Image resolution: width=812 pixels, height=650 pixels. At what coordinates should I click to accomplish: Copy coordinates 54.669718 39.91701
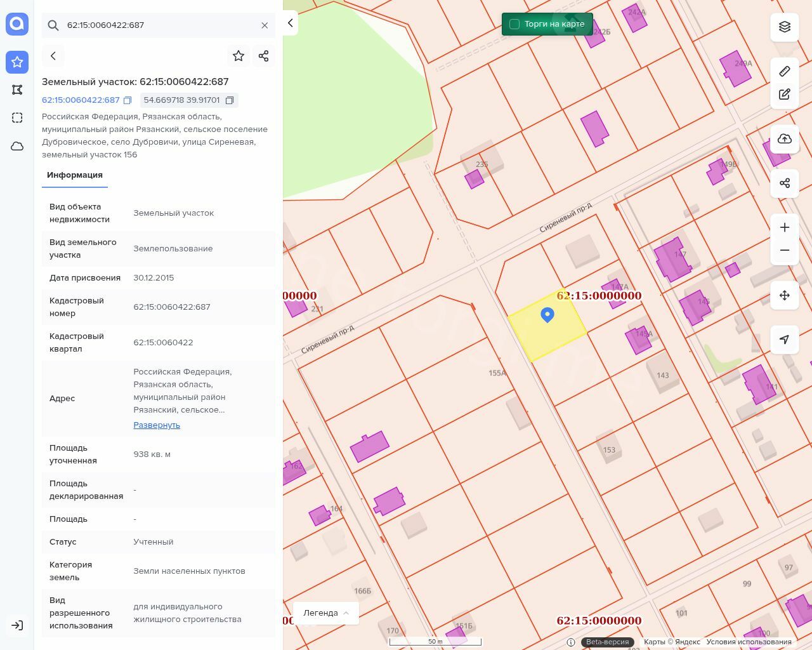tap(230, 100)
